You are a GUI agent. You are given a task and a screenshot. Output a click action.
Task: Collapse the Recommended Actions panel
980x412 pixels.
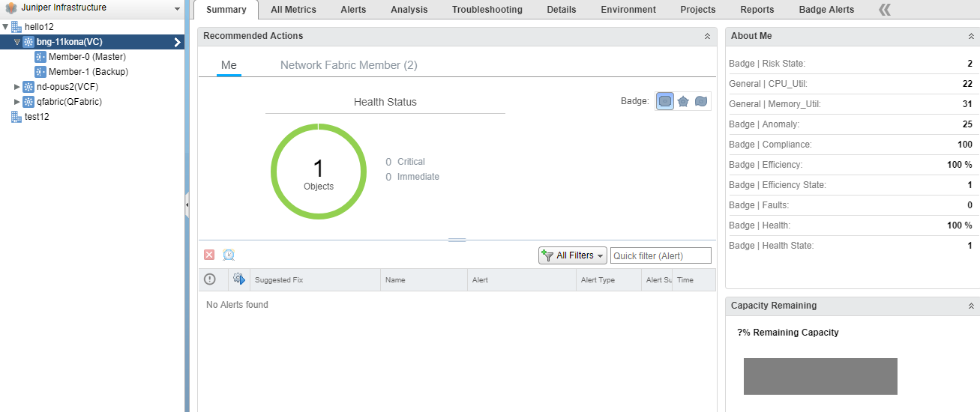pos(707,36)
